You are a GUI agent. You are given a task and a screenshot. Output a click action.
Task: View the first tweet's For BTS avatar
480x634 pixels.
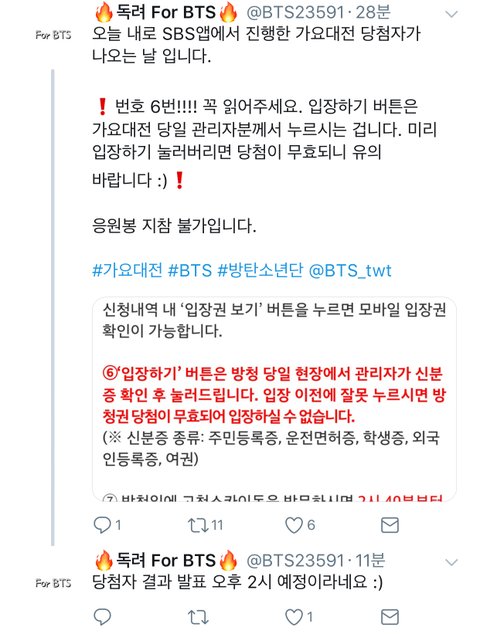[53, 35]
